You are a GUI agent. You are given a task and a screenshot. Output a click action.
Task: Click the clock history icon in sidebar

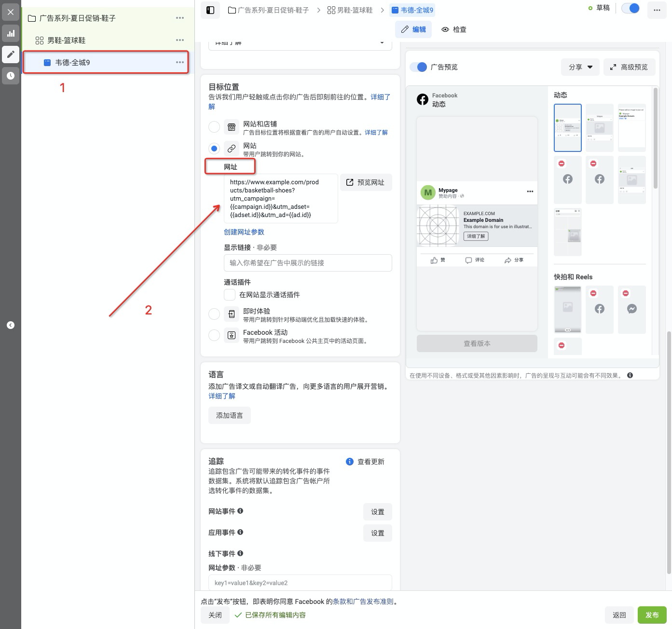(11, 76)
